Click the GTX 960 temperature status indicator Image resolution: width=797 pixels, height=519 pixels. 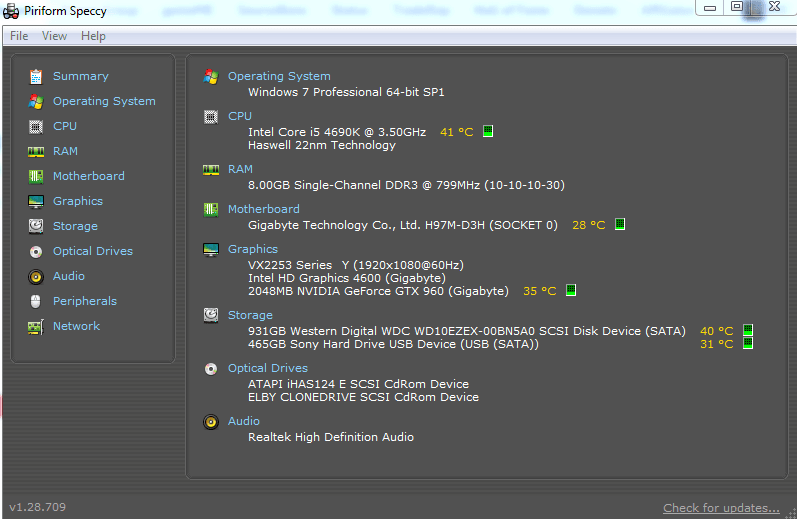click(571, 291)
